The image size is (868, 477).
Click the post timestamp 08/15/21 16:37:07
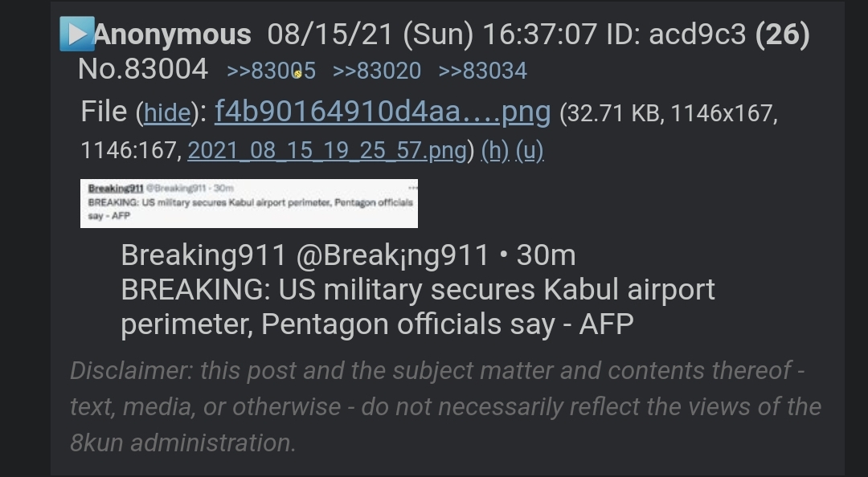coord(432,35)
